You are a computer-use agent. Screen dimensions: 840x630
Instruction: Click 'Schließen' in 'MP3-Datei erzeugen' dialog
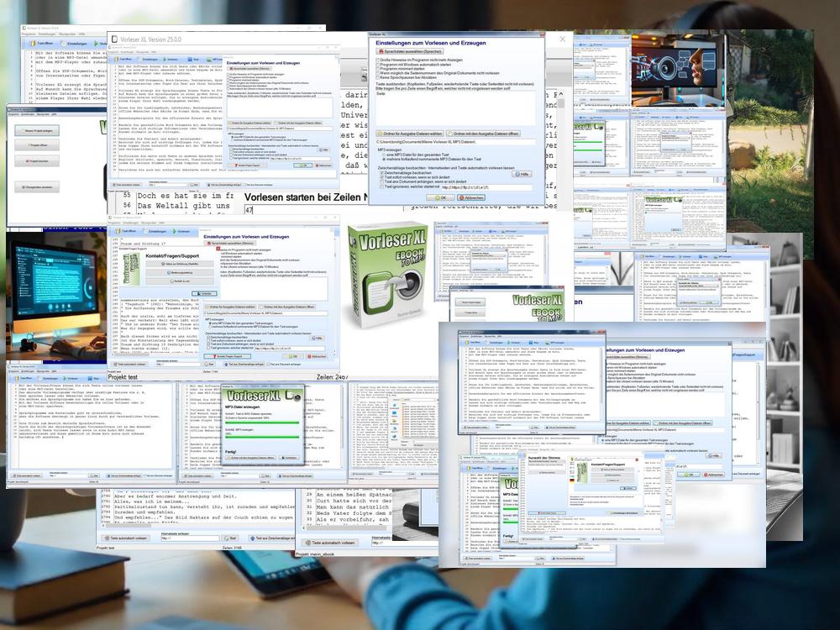point(289,458)
